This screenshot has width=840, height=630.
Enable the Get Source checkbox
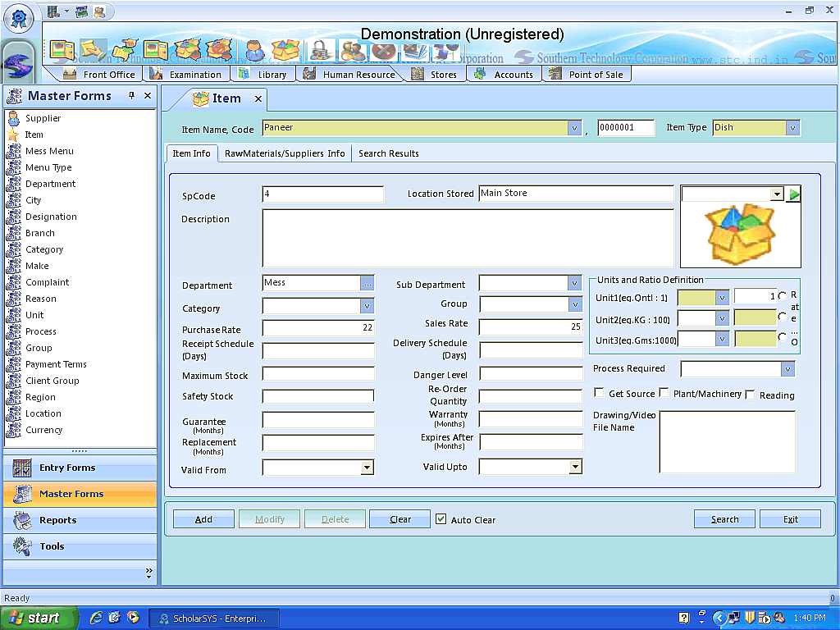599,394
